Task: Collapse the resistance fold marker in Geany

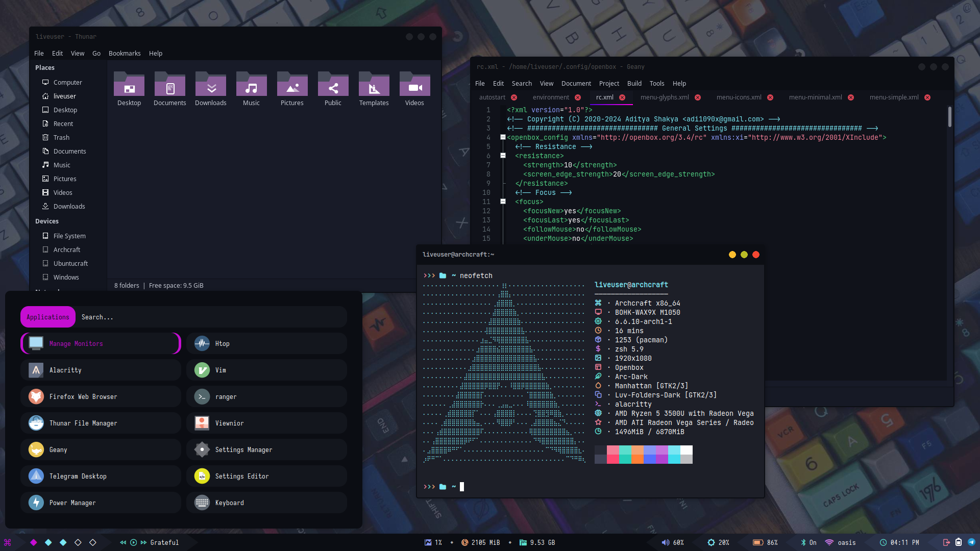Action: point(503,156)
